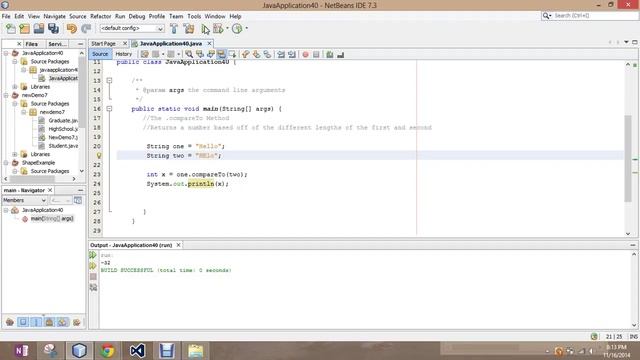
Task: Toggle last Navigator filter button on right
Action: point(76,322)
